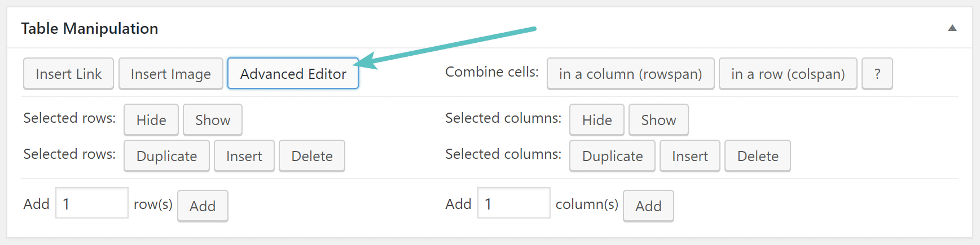
Task: Combine cells in a column (rowspan)
Action: (630, 74)
